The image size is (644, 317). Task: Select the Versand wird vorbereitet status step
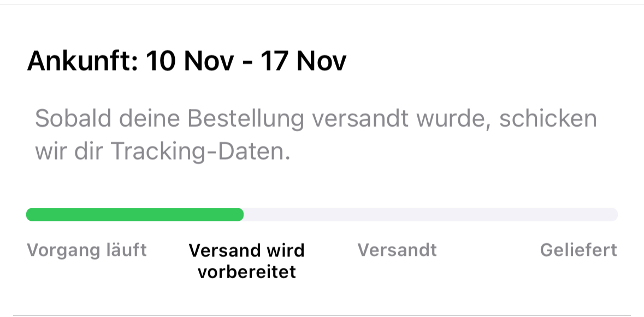point(246,261)
